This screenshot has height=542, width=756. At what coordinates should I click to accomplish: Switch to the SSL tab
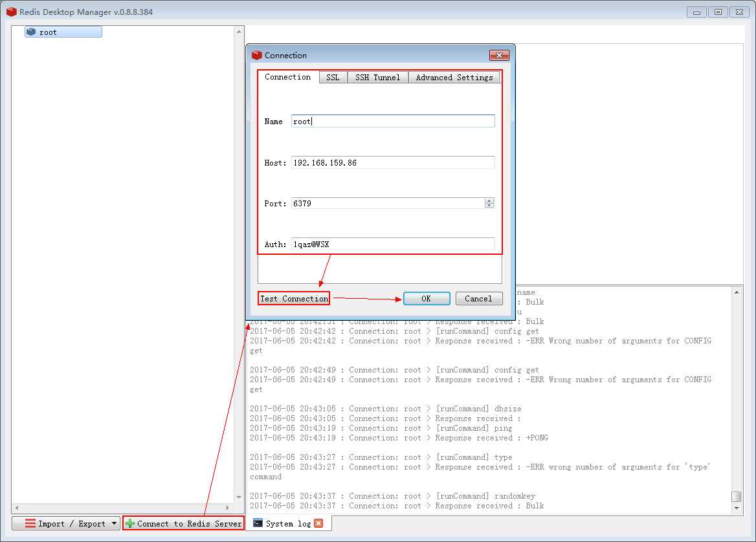pyautogui.click(x=333, y=78)
